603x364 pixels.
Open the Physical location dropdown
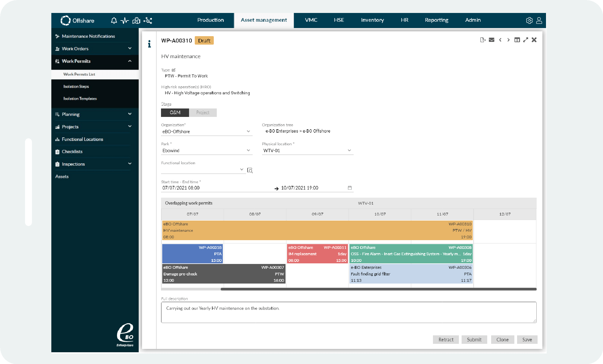point(308,151)
